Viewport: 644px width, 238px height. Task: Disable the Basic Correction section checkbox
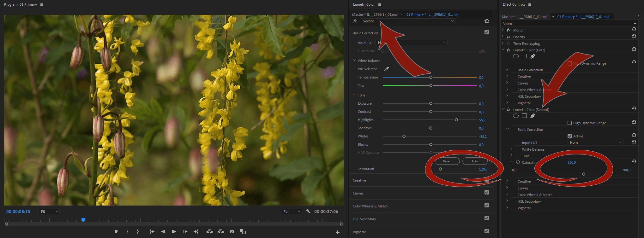pyautogui.click(x=487, y=32)
